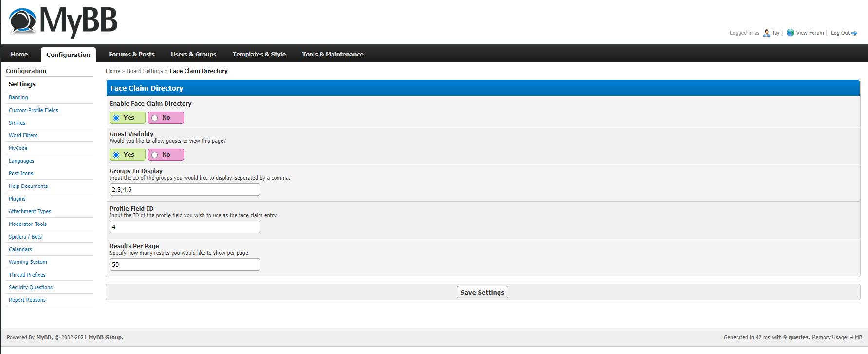Open Plugins in the sidebar
868x354 pixels.
coord(17,199)
